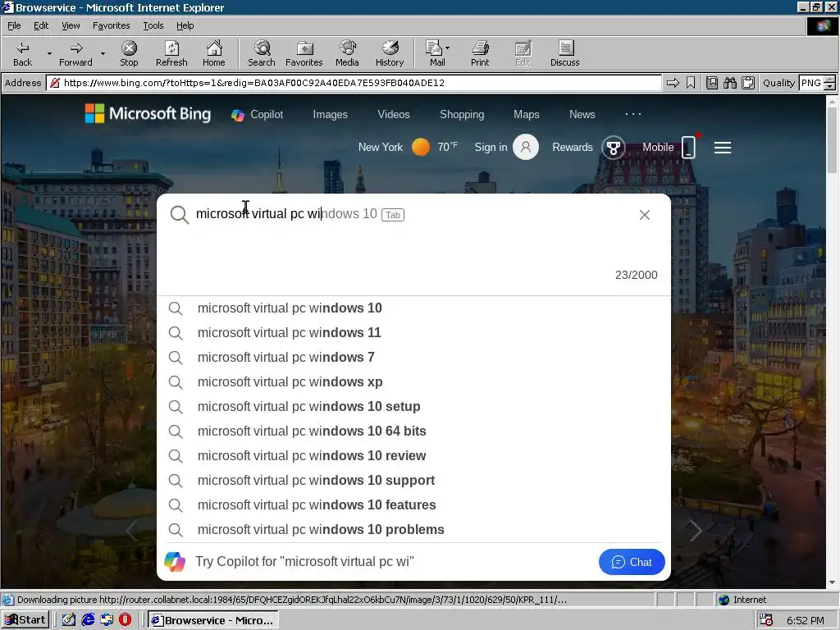Click the Go arrow beside address bar
Screen dimensions: 840x630
(x=673, y=83)
